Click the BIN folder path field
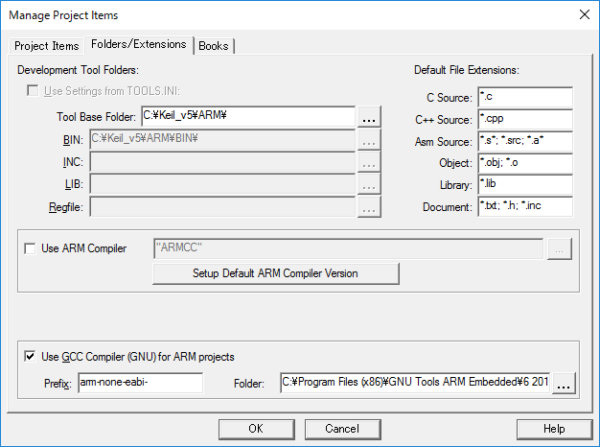600x447 pixels. coord(222,139)
